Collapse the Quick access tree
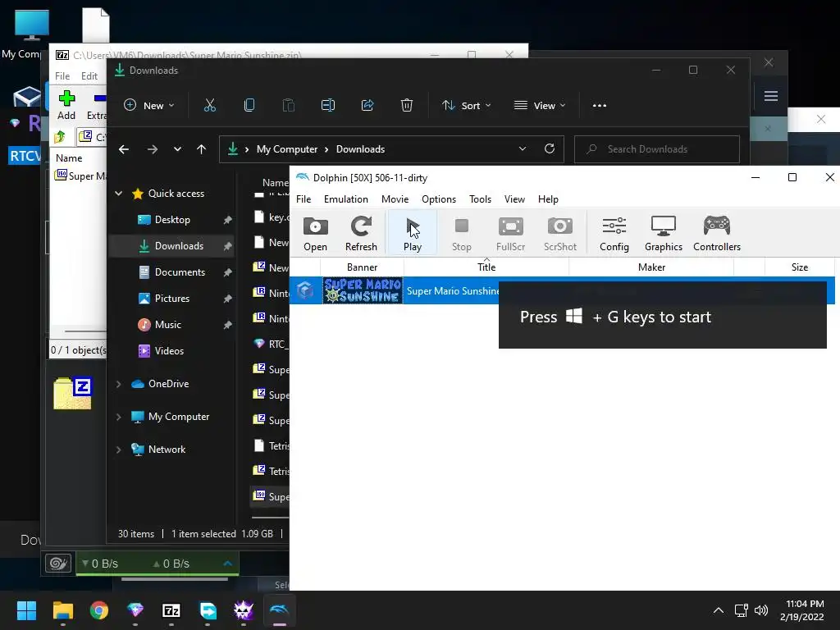Image resolution: width=840 pixels, height=630 pixels. click(x=119, y=194)
